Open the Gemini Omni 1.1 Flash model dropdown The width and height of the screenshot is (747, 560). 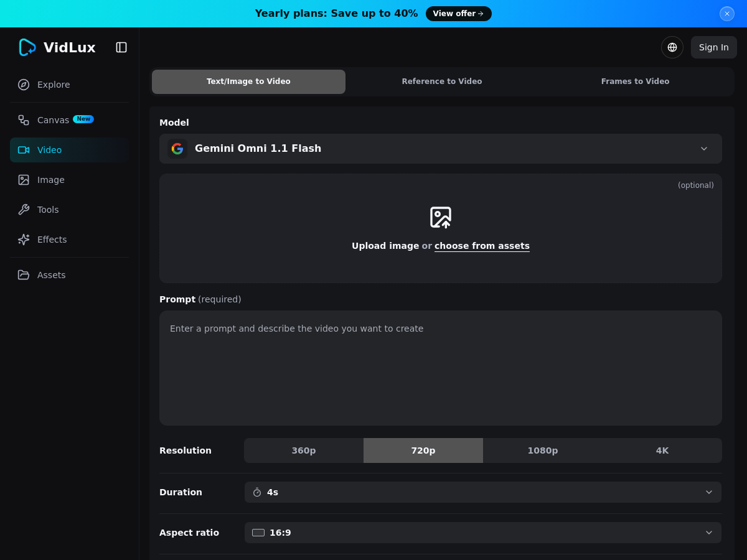point(441,149)
